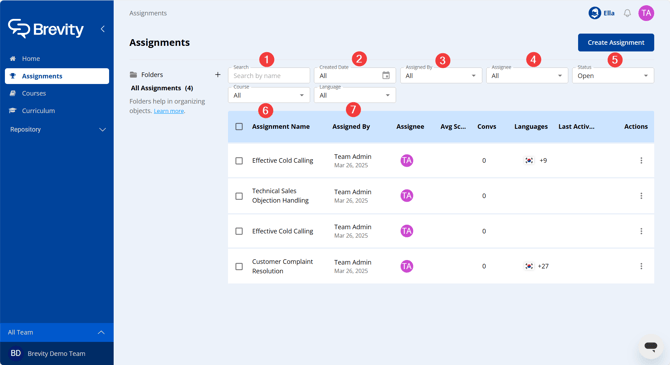Viewport: 670px width, 365px height.
Task: Expand the Repository menu
Action: coord(57,130)
